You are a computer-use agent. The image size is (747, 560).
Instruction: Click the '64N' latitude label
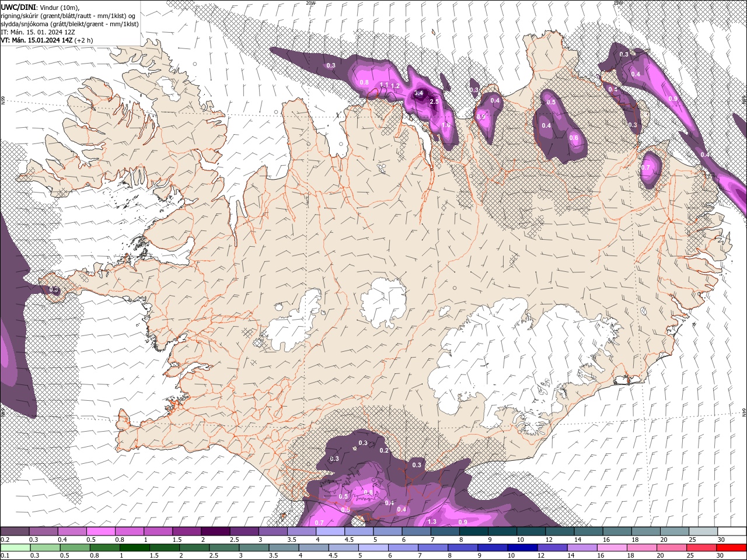click(x=744, y=413)
